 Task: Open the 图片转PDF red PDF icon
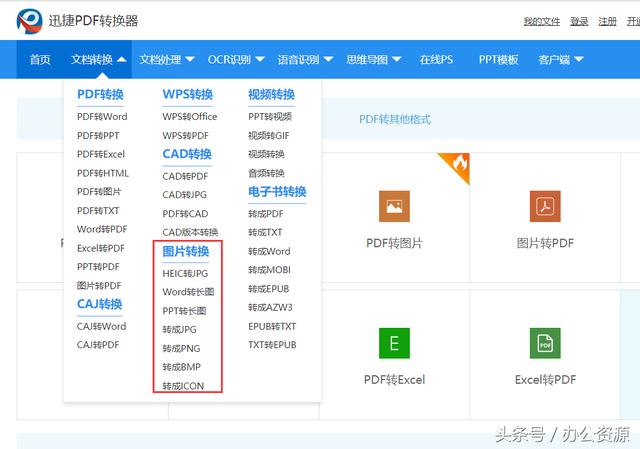pyautogui.click(x=545, y=206)
